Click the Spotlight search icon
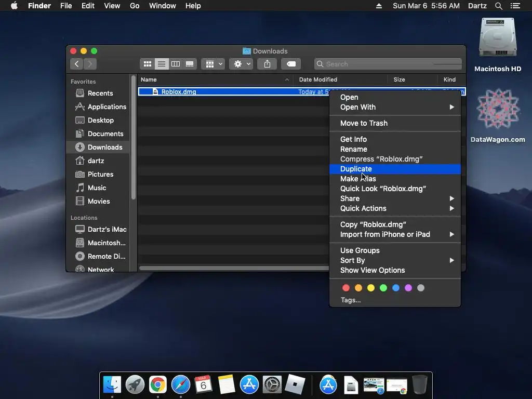This screenshot has width=532, height=399. pos(498,6)
